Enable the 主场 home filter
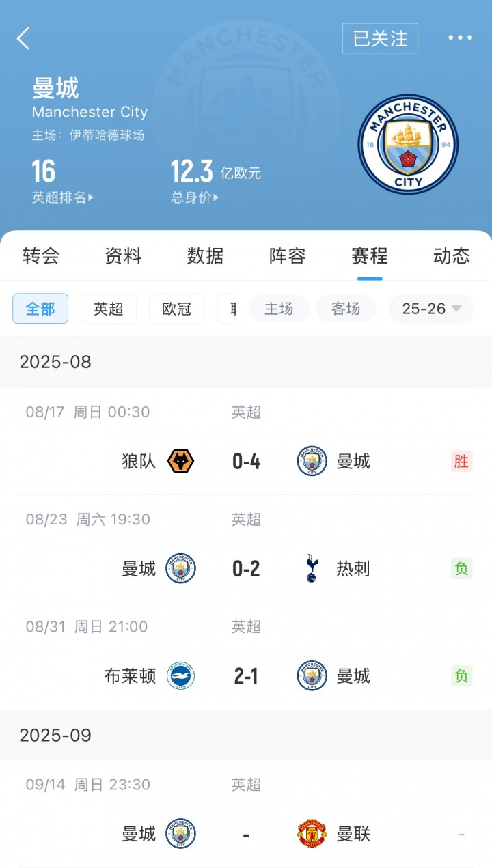 click(x=279, y=309)
